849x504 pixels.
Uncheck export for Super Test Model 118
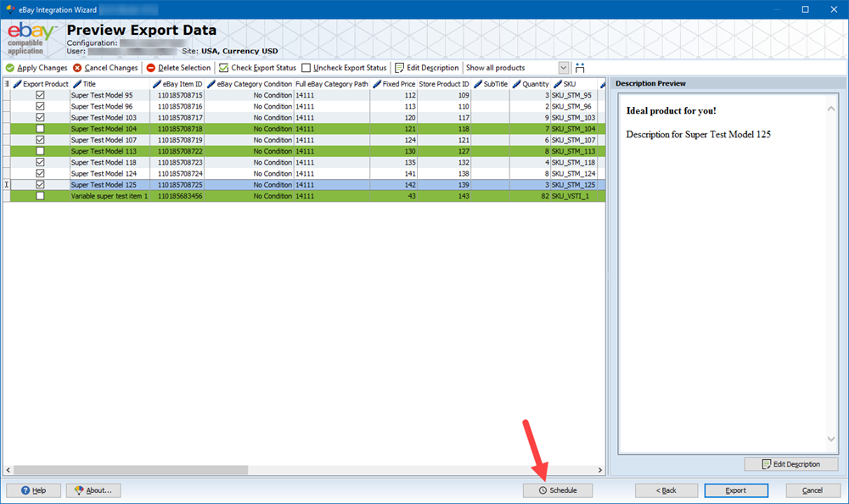tap(40, 162)
